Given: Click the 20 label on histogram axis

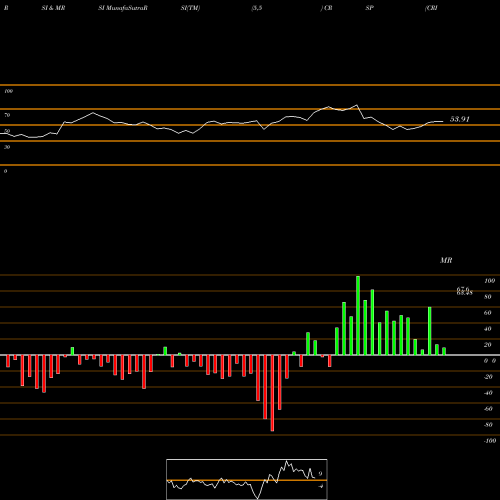Looking at the screenshot, I should [488, 345].
